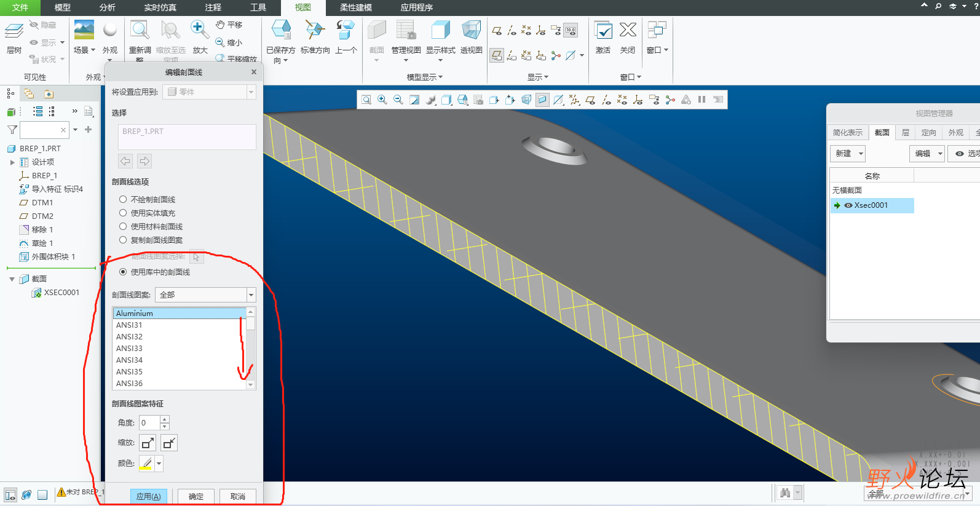Click Activate (激活) window icon
Screen dimensions: 980x506
603,30
